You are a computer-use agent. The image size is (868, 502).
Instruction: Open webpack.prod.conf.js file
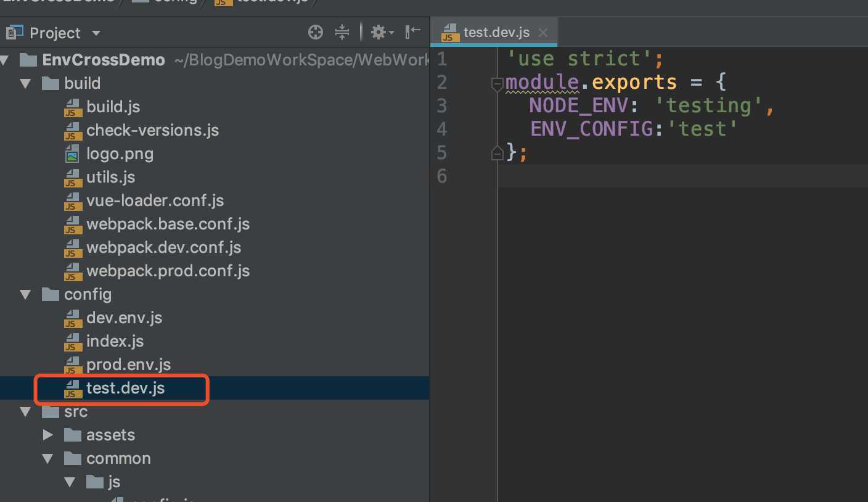[x=168, y=271]
